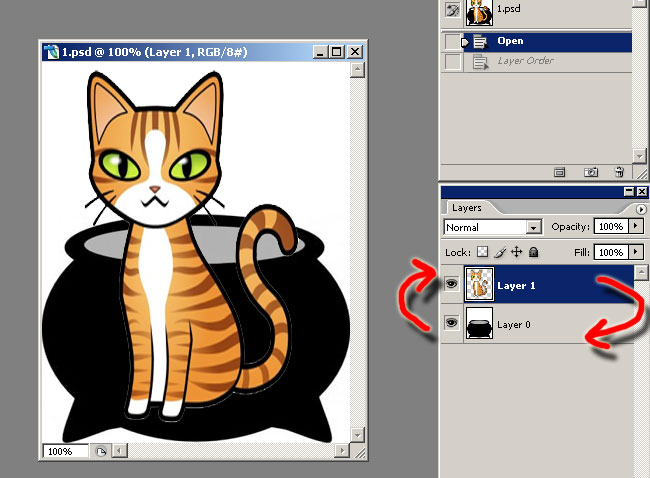Click the Layer 1 cat thumbnail
The image size is (650, 478).
pyautogui.click(x=479, y=284)
